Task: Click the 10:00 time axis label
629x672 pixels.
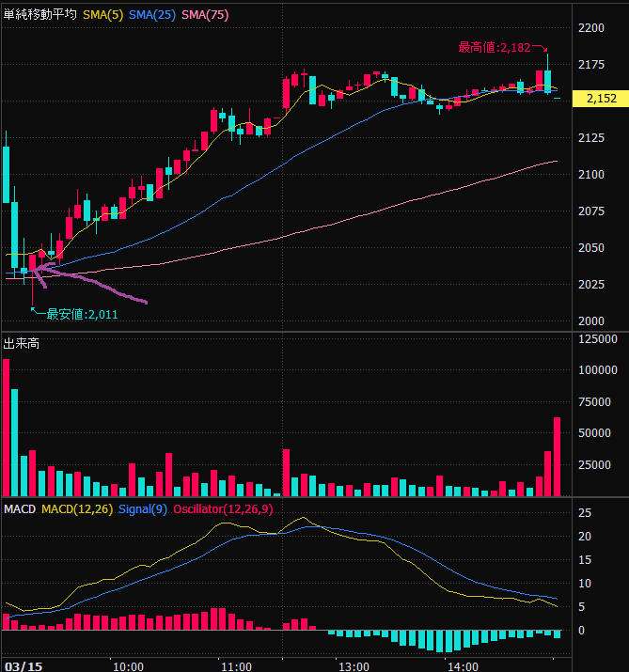Action: pos(128,667)
